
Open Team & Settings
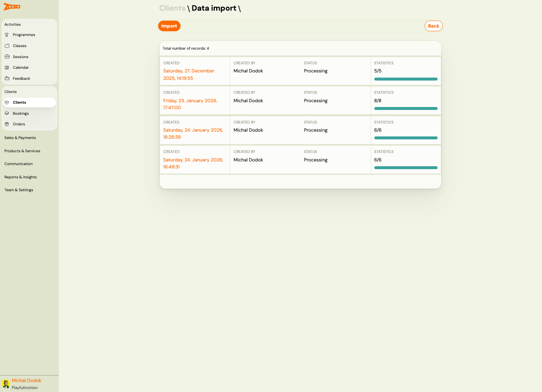(18, 190)
